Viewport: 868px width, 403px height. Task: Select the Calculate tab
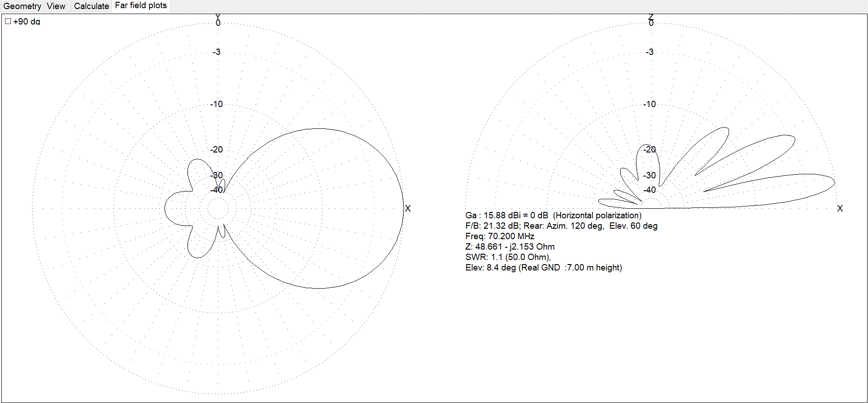(x=91, y=6)
